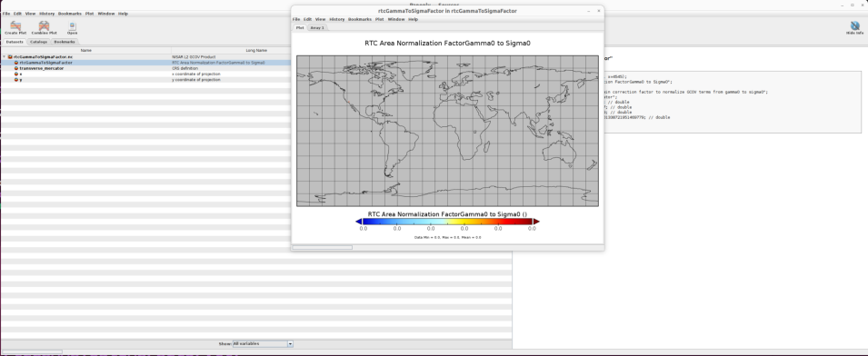This screenshot has width=868, height=356.
Task: Select the x coordinate variable row
Action: (146, 74)
